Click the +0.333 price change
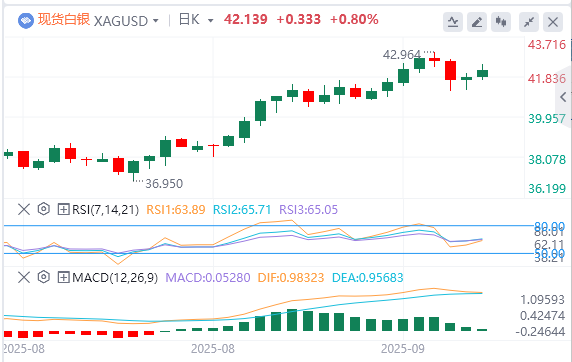 [x=299, y=19]
